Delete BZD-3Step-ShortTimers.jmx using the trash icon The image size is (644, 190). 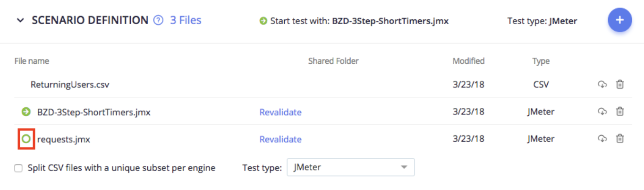620,112
